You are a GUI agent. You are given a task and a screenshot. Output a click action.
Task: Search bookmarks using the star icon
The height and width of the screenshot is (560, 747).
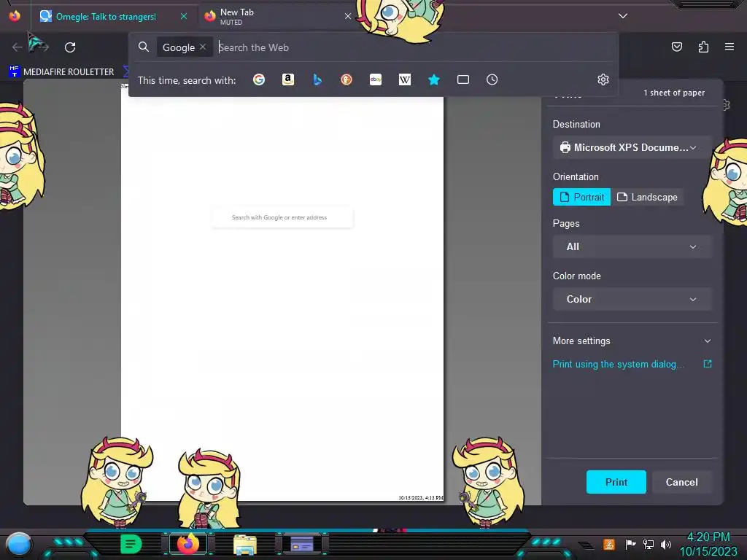coord(433,79)
